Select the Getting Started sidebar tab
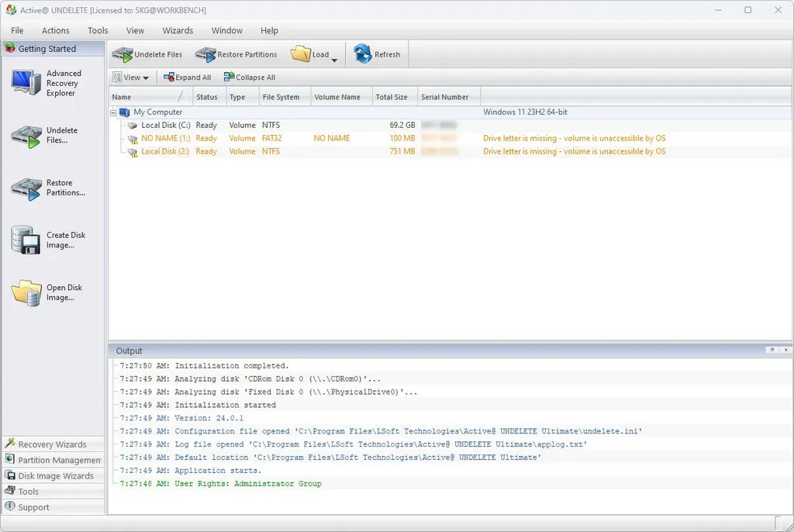Screen dimensions: 794x532 tap(54, 49)
